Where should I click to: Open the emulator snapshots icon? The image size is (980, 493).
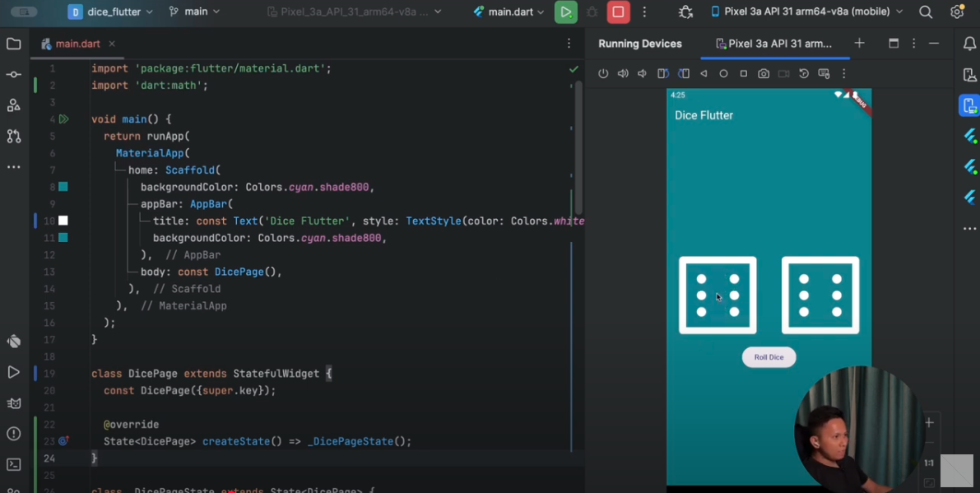pos(804,74)
